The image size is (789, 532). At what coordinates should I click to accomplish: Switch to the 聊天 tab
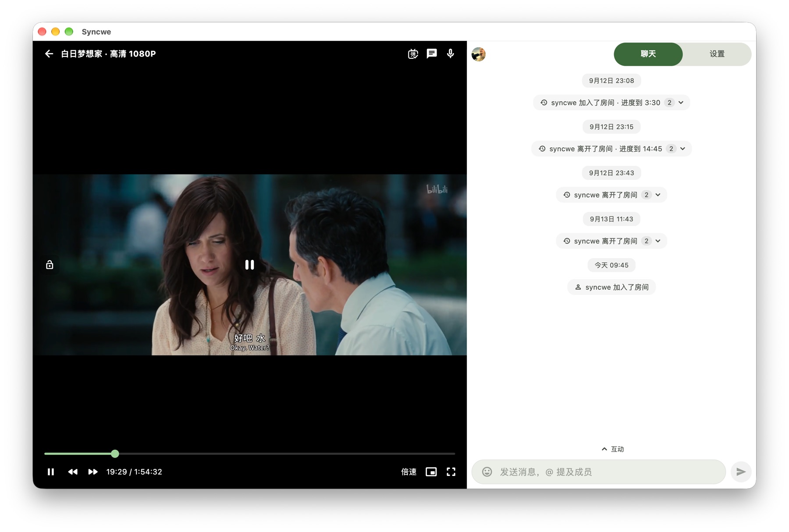point(648,54)
